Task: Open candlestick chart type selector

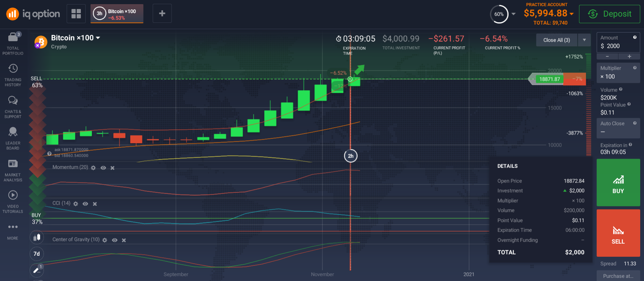Action: coord(37,237)
